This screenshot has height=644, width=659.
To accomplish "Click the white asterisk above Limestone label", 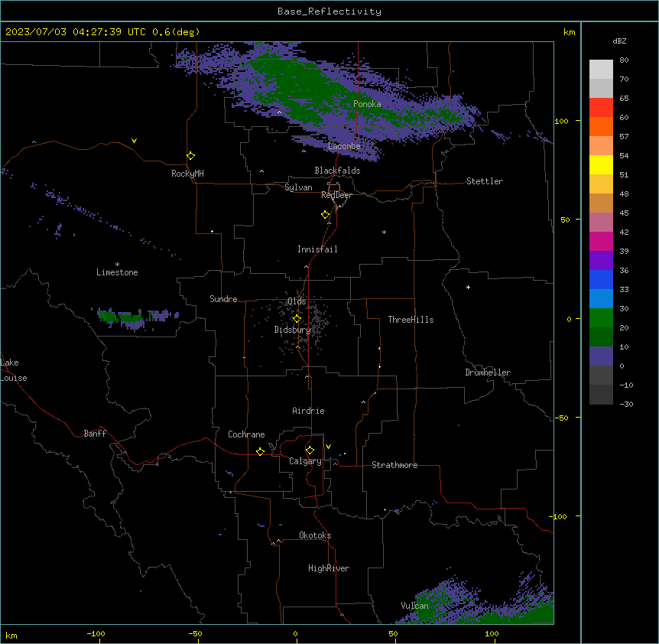I will 117,264.
